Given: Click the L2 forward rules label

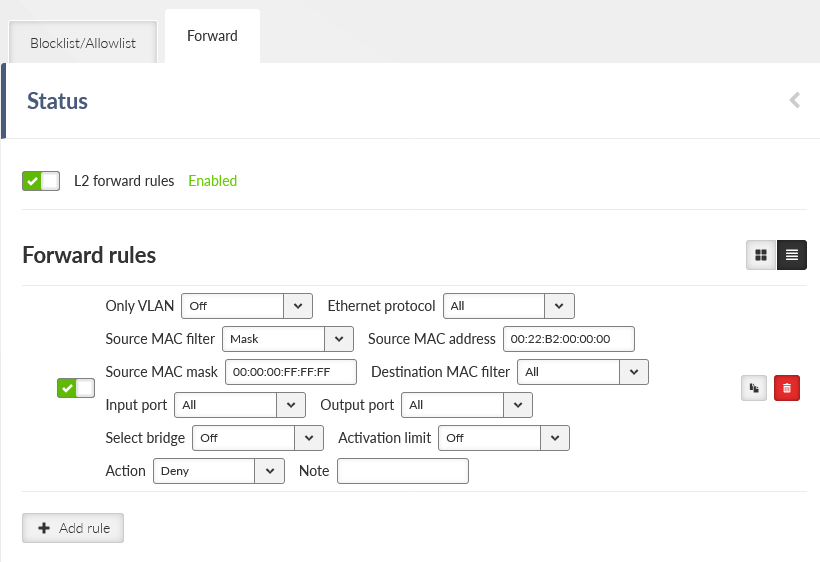Looking at the screenshot, I should tap(124, 181).
